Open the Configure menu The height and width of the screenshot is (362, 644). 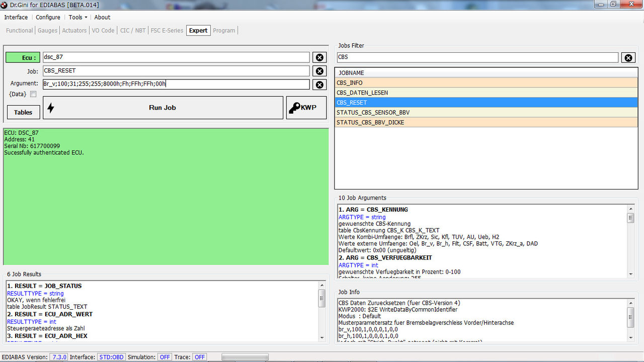(x=48, y=17)
